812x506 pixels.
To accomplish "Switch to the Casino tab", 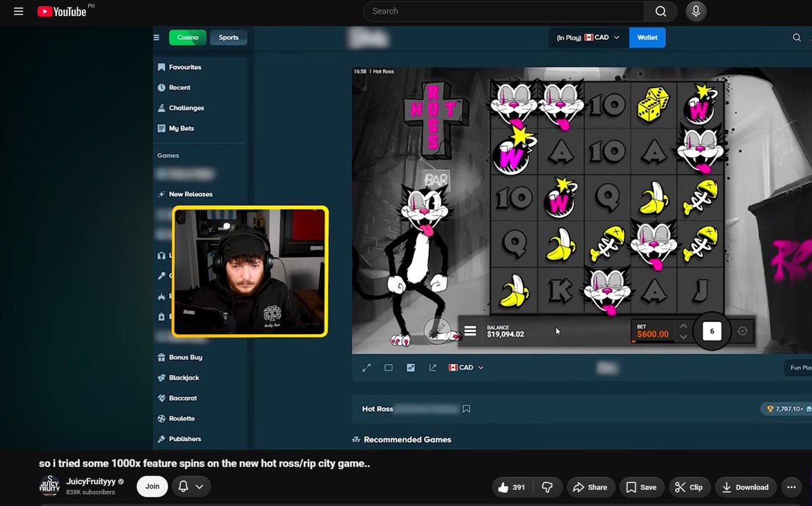I will (x=187, y=37).
